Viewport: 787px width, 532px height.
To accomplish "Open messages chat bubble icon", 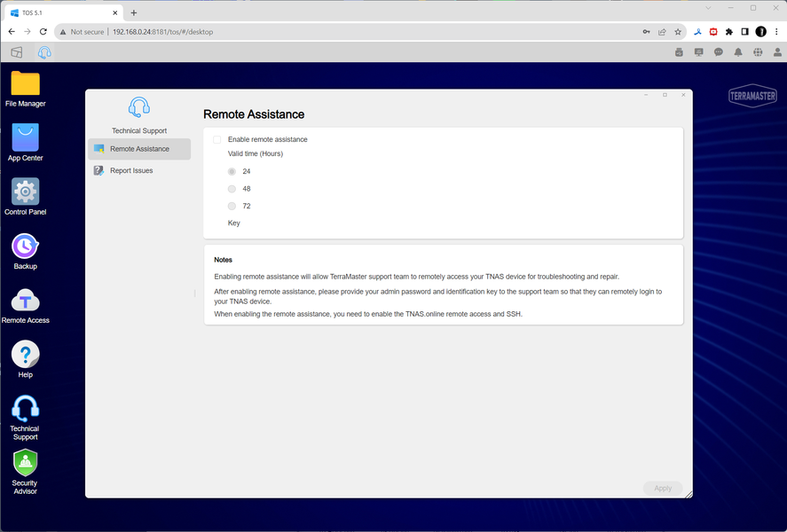I will pos(719,52).
